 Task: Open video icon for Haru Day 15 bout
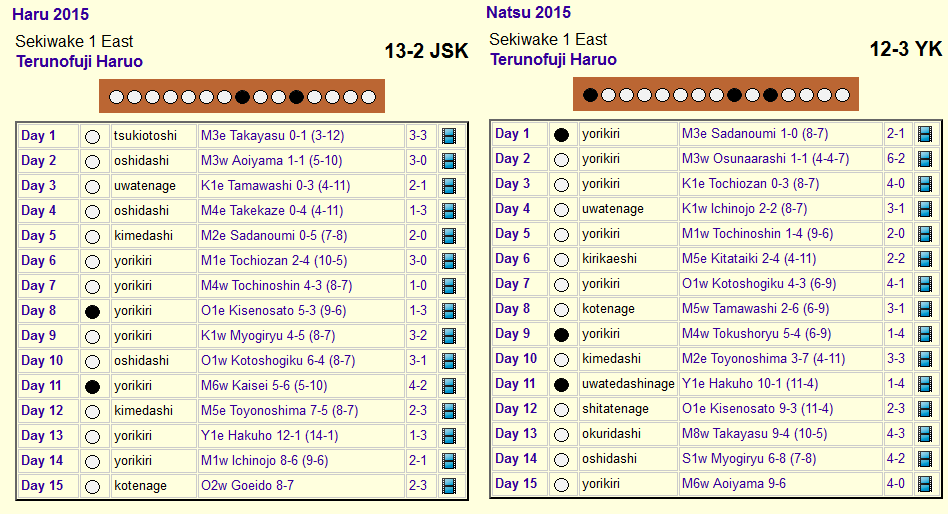click(449, 486)
